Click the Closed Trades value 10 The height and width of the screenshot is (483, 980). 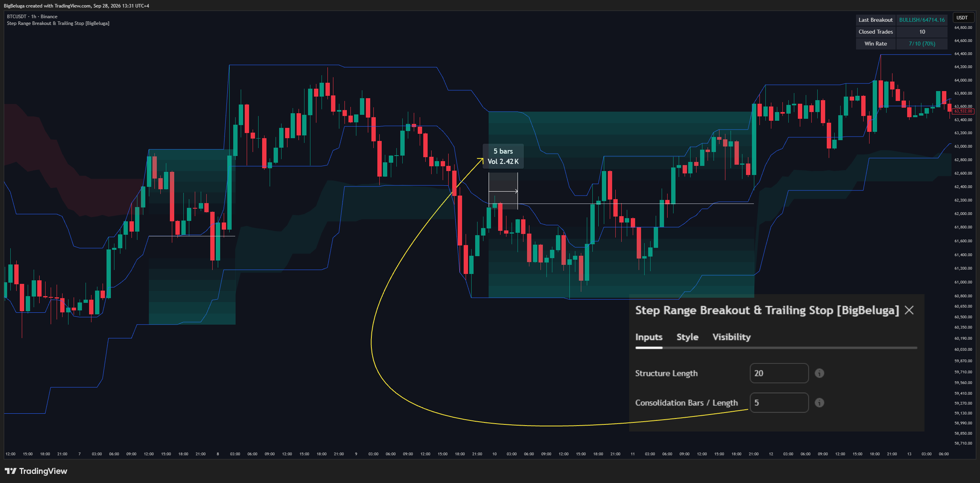(922, 32)
